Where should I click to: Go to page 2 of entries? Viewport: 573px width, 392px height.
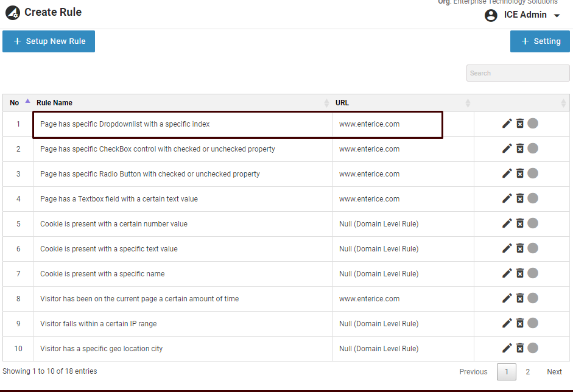click(x=528, y=372)
